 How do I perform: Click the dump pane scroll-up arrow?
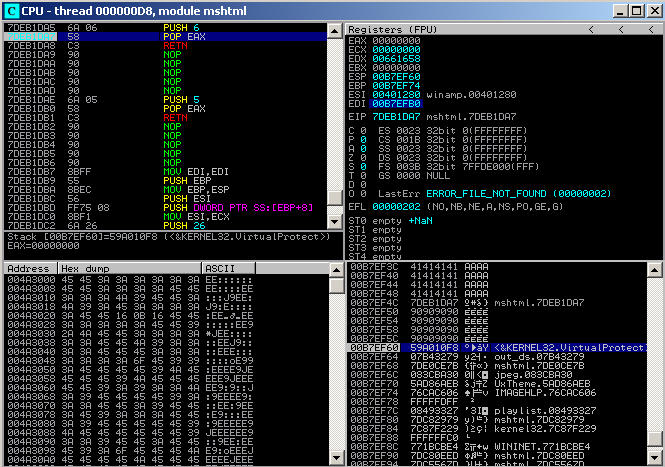point(337,269)
